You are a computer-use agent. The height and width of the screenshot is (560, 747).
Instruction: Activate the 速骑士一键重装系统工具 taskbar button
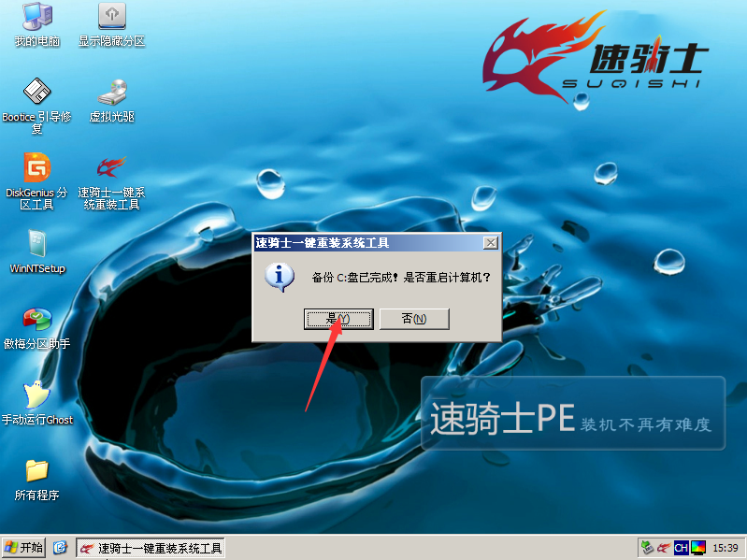click(151, 548)
